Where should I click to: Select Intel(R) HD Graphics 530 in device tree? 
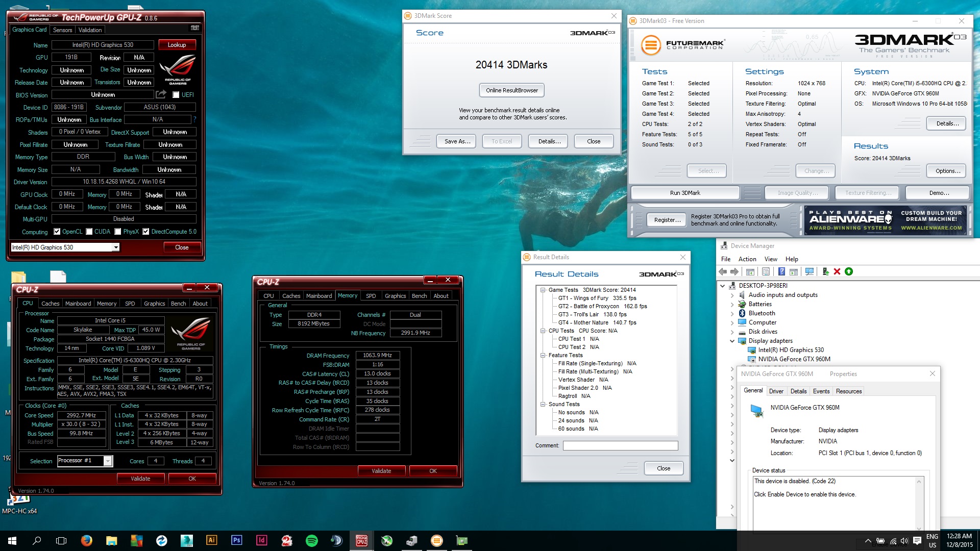tap(791, 350)
